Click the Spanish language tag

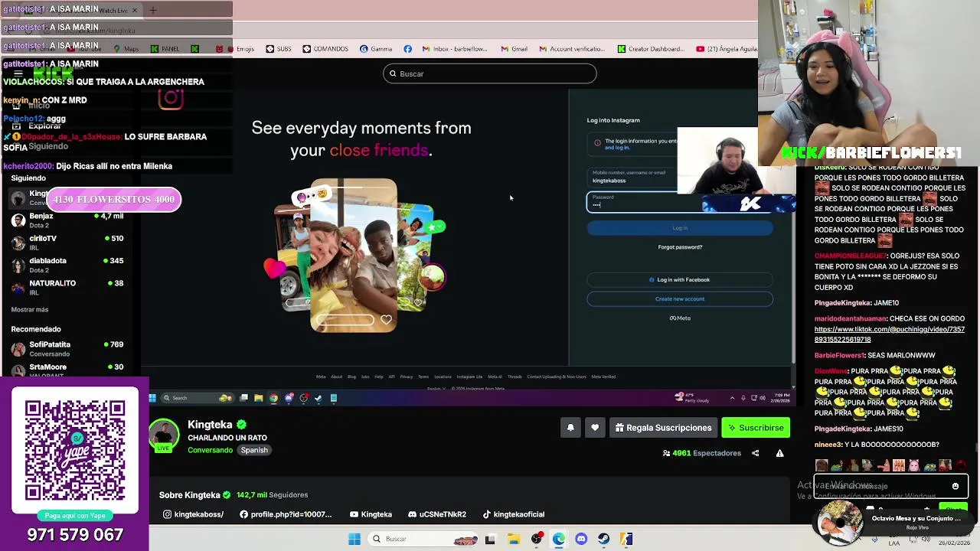(x=254, y=450)
